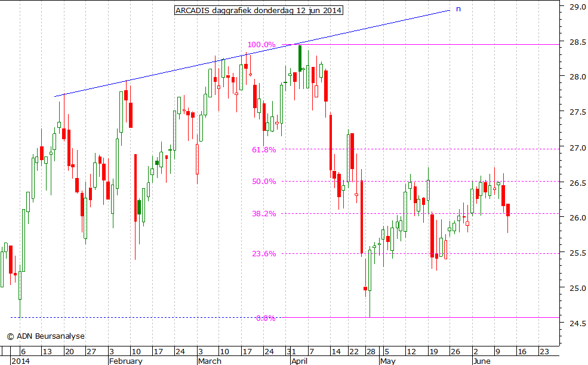Viewport: 588px width, 365px height.
Task: Click the blue rising trendline above candles
Action: point(252,54)
